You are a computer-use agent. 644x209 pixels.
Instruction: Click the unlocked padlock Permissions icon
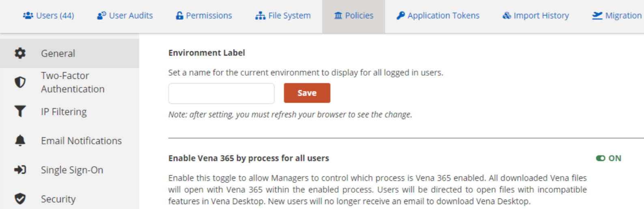click(x=179, y=15)
